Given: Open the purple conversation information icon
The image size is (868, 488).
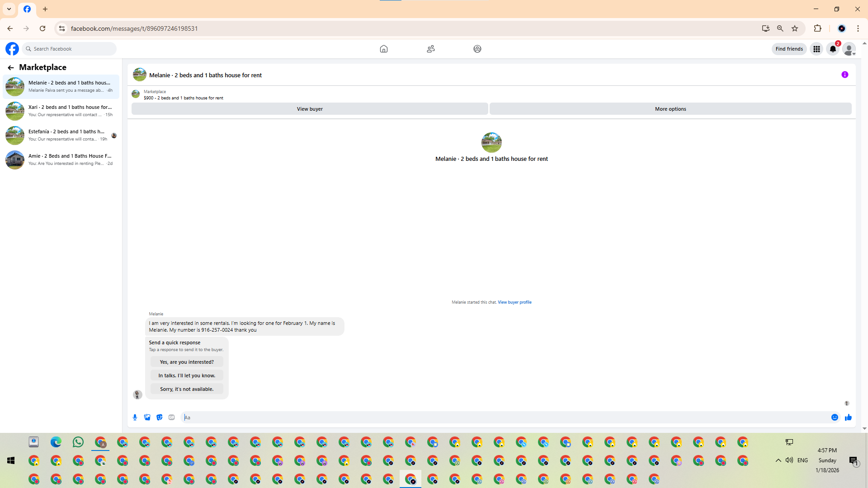Looking at the screenshot, I should (x=844, y=75).
